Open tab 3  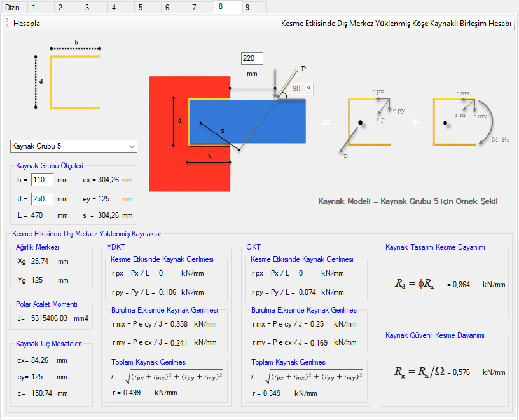(94, 7)
